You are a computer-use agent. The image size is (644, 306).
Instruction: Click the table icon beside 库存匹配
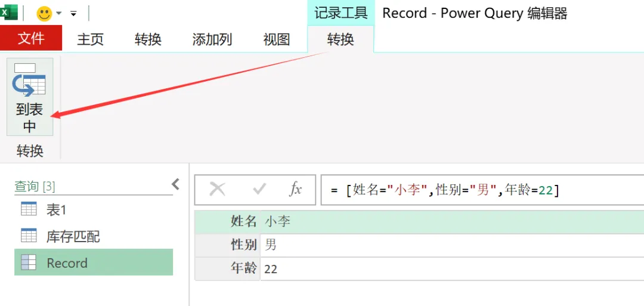tap(29, 235)
